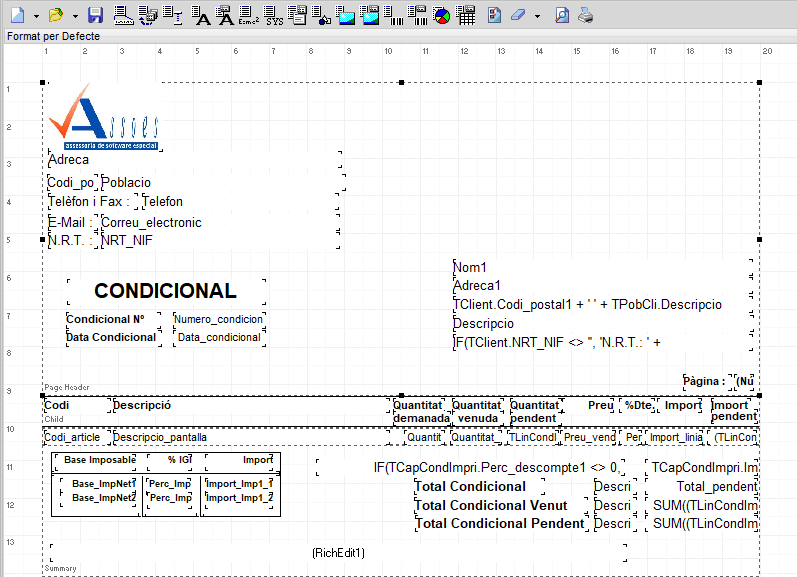797x577 pixels.
Task: Open the checklist options icon
Action: coord(494,15)
